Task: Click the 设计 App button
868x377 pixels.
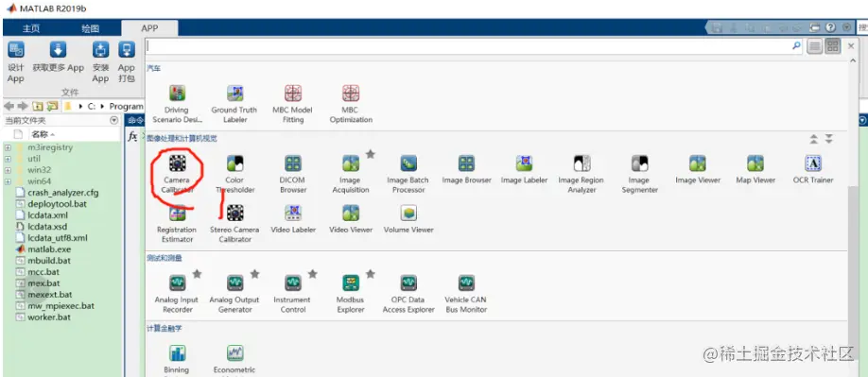Action: click(x=15, y=62)
